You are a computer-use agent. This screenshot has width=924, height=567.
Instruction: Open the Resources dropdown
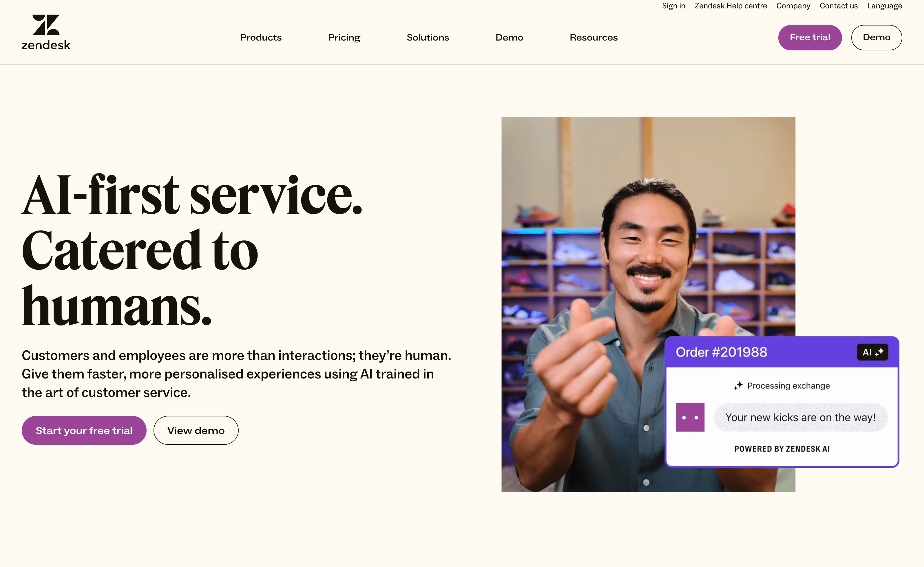(x=594, y=37)
